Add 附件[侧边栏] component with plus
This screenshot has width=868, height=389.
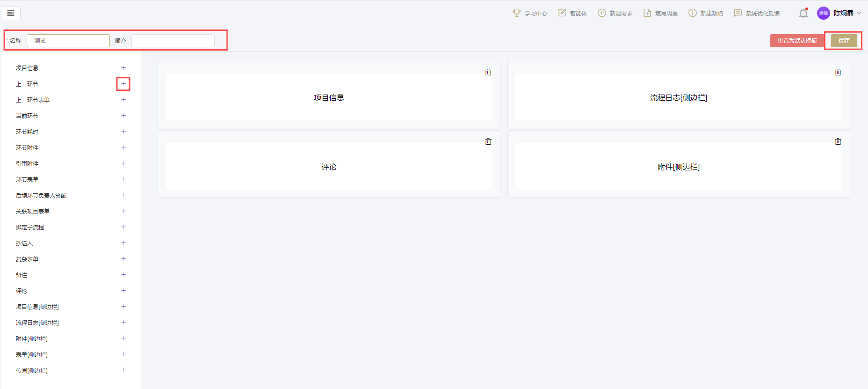pos(123,338)
